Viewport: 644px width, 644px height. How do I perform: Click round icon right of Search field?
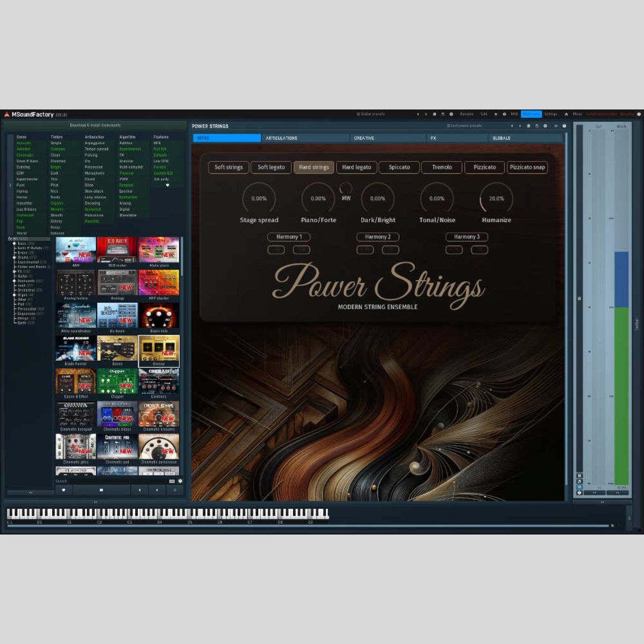point(180,481)
